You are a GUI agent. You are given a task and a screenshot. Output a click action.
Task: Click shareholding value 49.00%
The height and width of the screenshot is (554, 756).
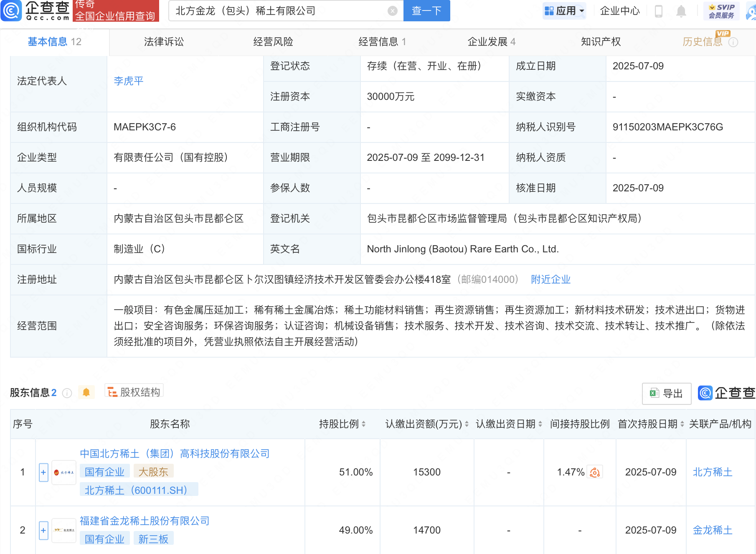pyautogui.click(x=356, y=531)
